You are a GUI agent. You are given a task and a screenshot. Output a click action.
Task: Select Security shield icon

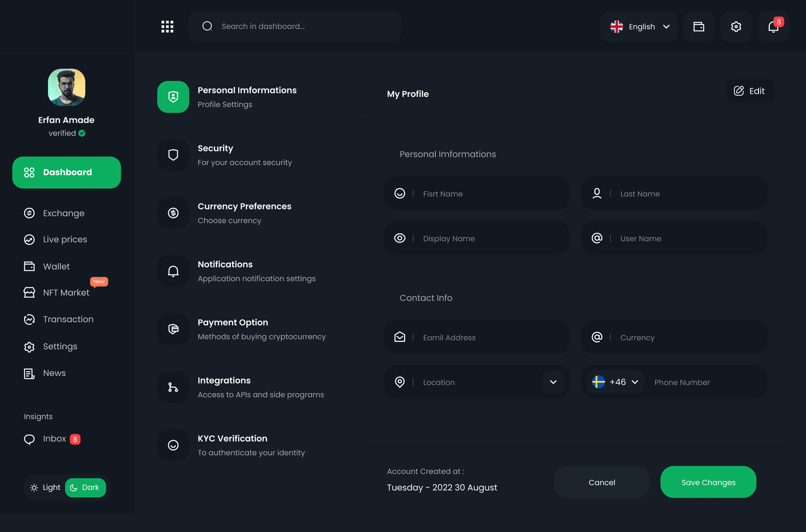point(173,155)
